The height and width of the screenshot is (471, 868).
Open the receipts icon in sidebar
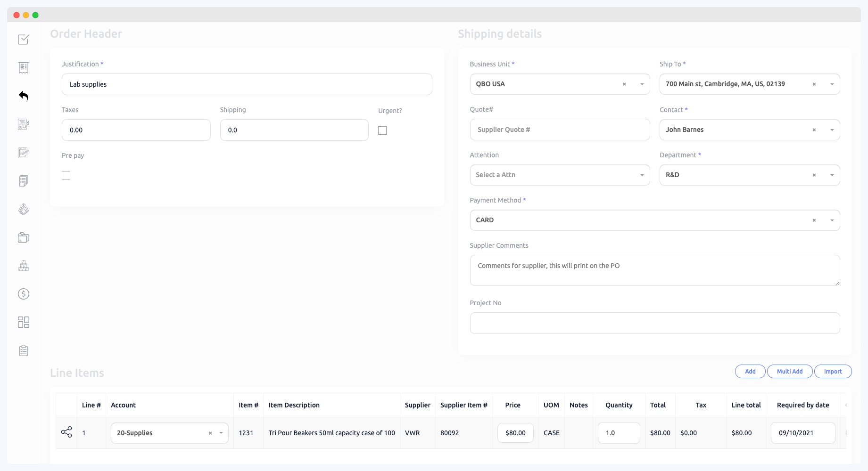click(23, 67)
